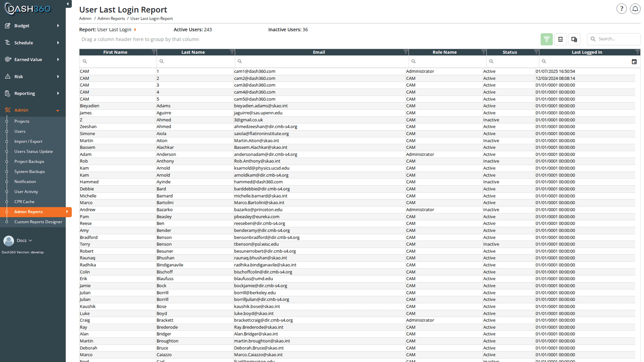
Task: Expand the Earned Value menu arrow
Action: [58, 60]
